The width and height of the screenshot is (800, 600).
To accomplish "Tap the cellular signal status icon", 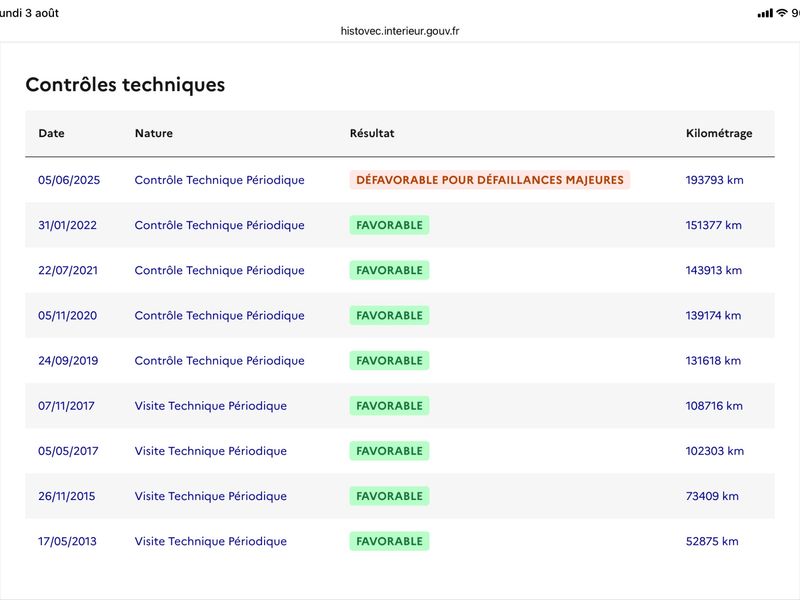I will pos(765,13).
